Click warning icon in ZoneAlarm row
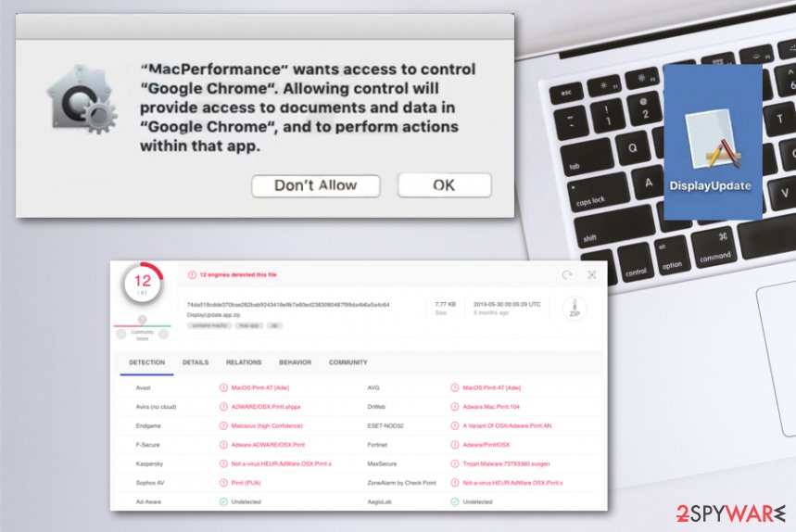 [455, 483]
